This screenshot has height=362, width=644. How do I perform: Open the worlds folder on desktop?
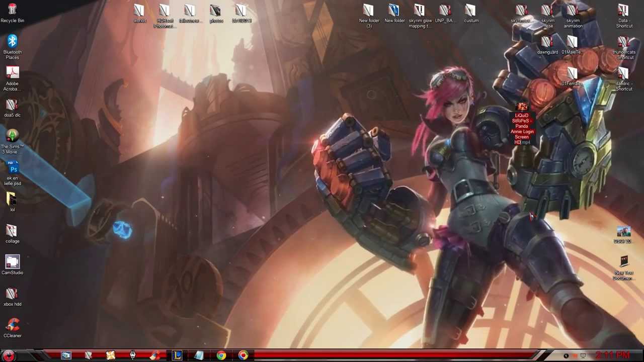(139, 11)
